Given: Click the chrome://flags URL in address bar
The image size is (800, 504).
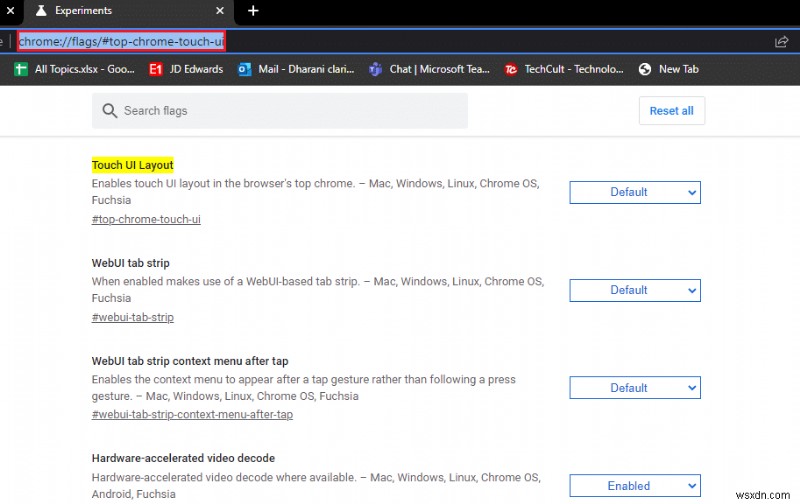Looking at the screenshot, I should click(x=121, y=41).
